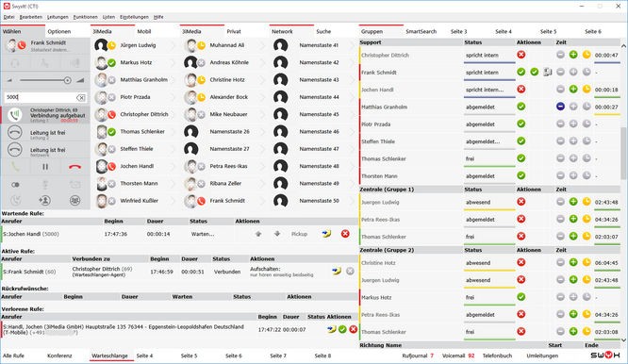Expand chevron next to Jürgen Ludwig
Viewport: 628px width, 364px height.
click(173, 45)
